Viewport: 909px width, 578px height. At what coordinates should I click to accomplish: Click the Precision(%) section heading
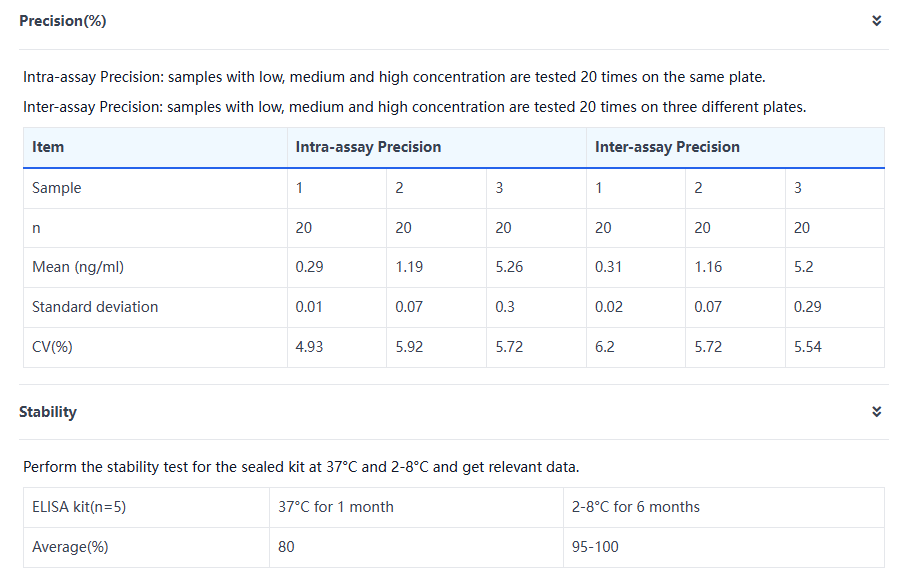(x=62, y=21)
